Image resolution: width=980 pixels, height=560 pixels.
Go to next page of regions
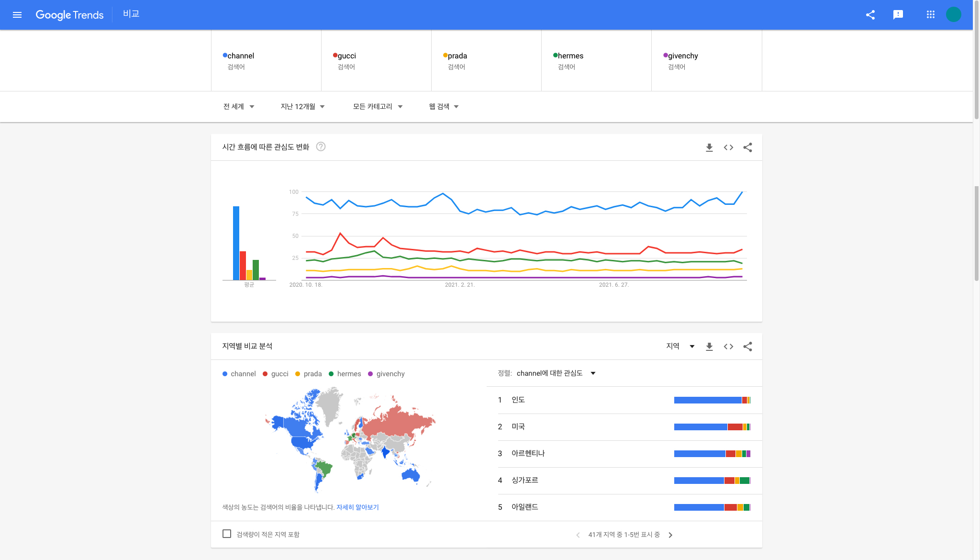click(670, 535)
